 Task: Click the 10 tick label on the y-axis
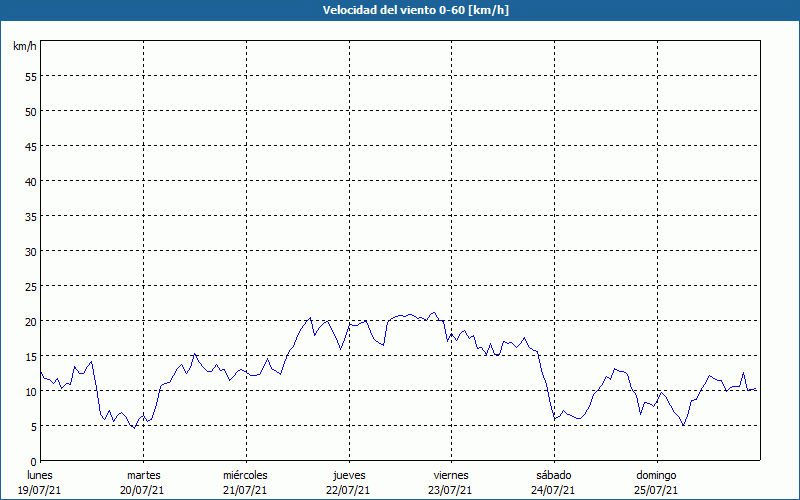[30, 391]
